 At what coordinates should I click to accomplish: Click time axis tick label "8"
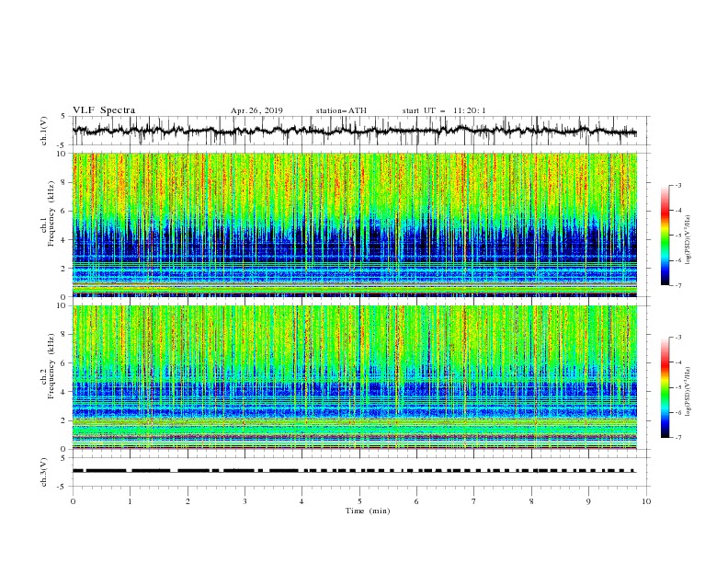[x=531, y=501]
